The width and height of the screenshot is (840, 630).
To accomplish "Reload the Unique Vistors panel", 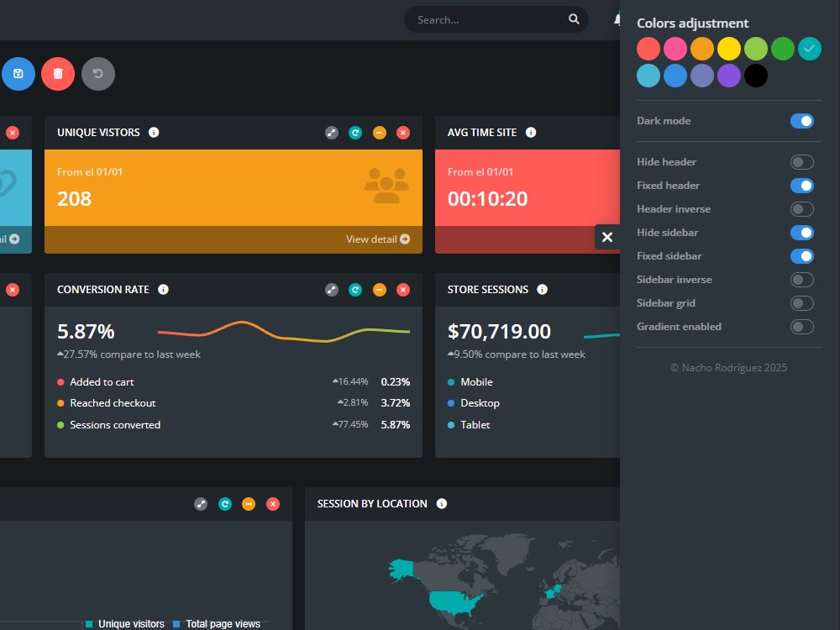I will (x=355, y=133).
